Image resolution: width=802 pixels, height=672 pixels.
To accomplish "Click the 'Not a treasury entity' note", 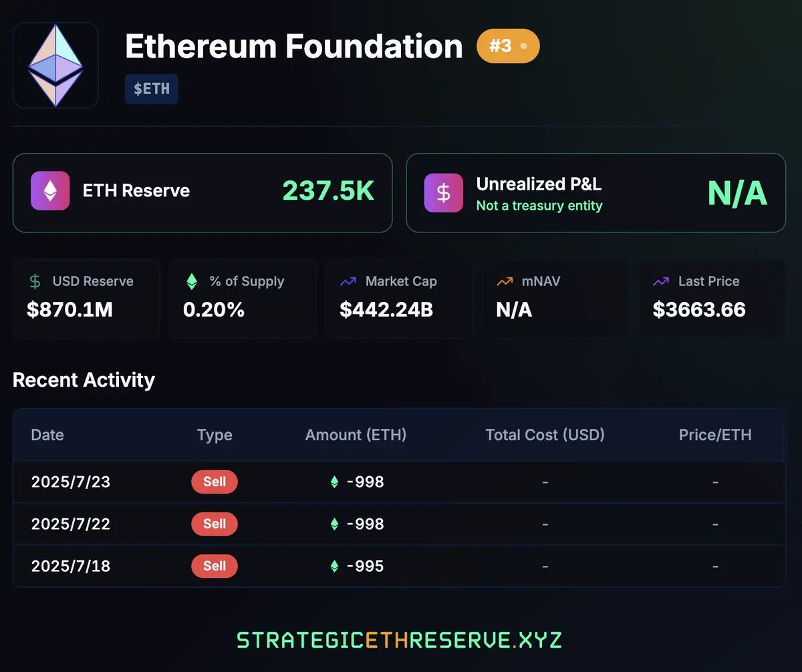I will [539, 206].
